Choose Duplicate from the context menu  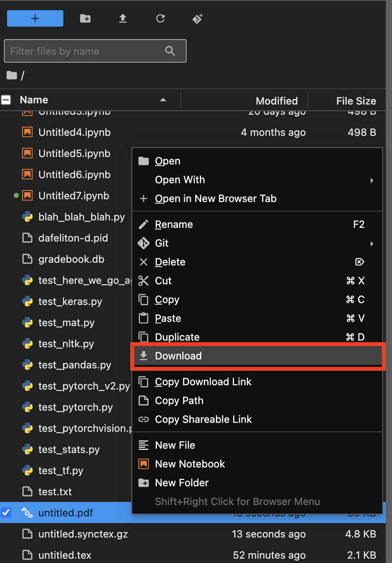[257, 337]
